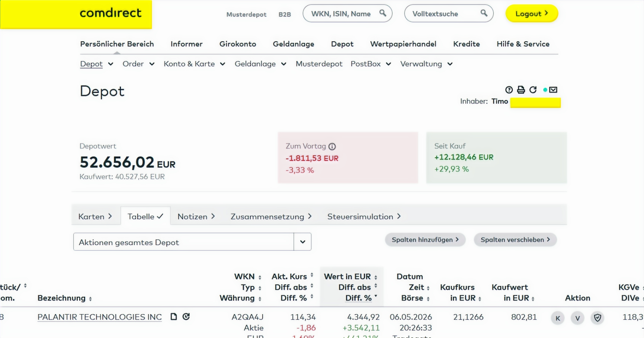Click Spalten verschieben button
This screenshot has height=338, width=644.
(x=515, y=240)
